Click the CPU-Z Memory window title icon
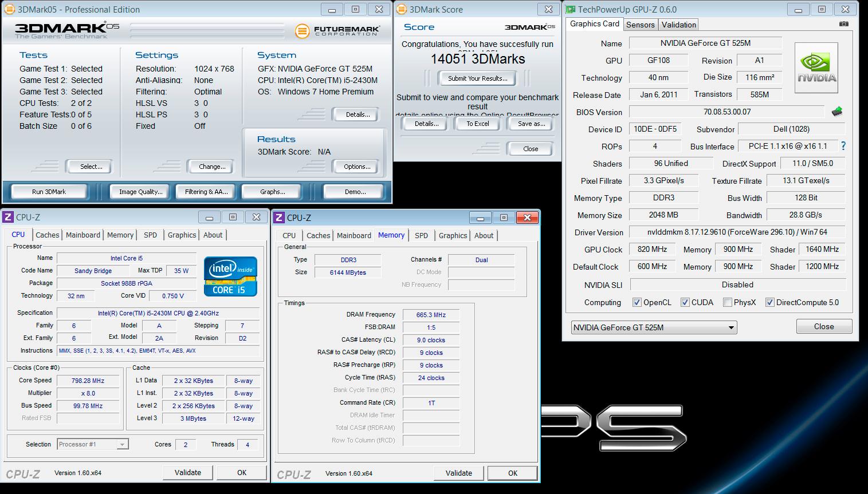Image resolution: width=868 pixels, height=494 pixels. coord(279,218)
